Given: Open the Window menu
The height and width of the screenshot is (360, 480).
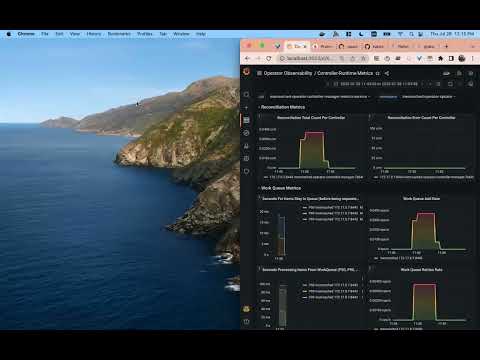Looking at the screenshot, I should point(181,34).
